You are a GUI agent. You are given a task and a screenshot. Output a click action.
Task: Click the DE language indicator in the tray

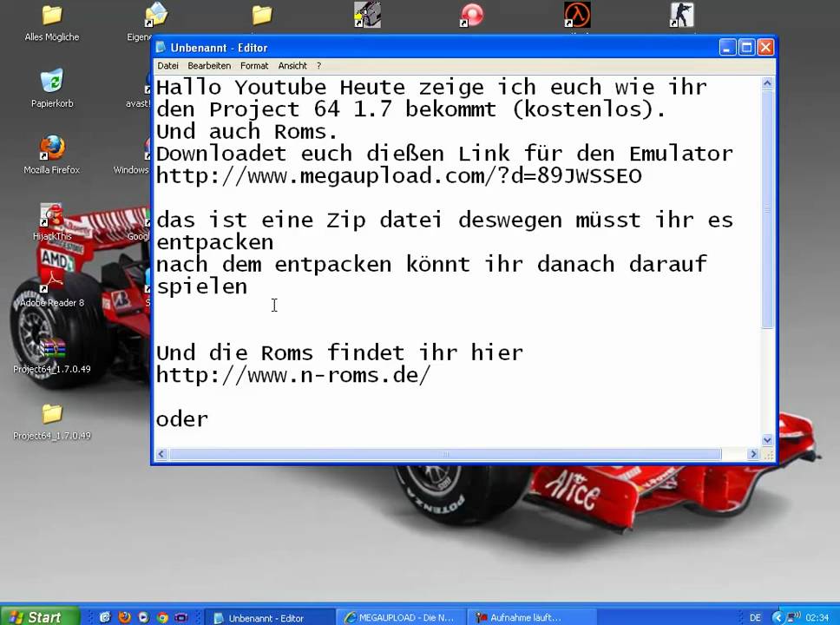point(755,617)
